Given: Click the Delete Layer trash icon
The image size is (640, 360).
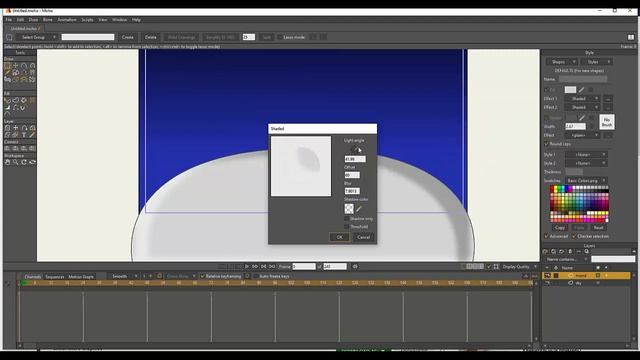Looking at the screenshot, I should [x=570, y=251].
